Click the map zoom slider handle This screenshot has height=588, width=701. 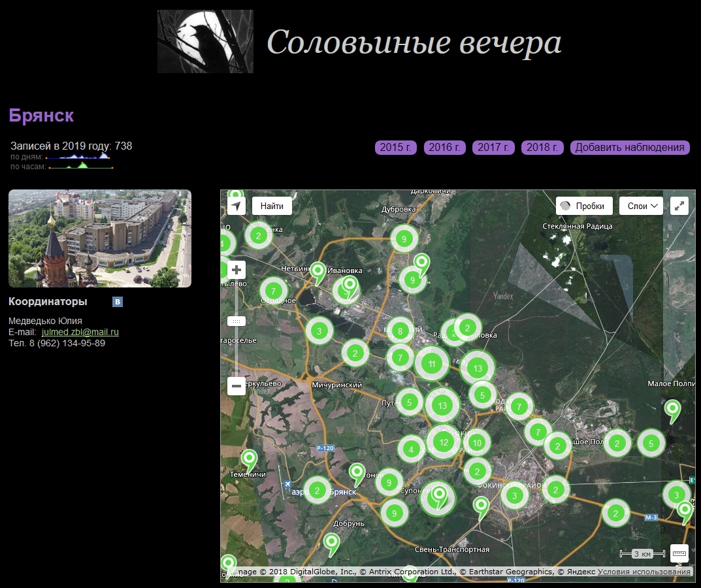click(236, 321)
